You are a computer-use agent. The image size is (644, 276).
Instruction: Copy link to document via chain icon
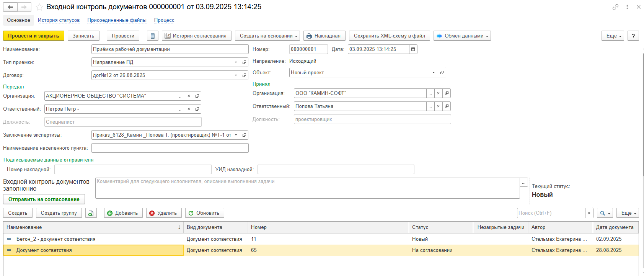[x=615, y=7]
